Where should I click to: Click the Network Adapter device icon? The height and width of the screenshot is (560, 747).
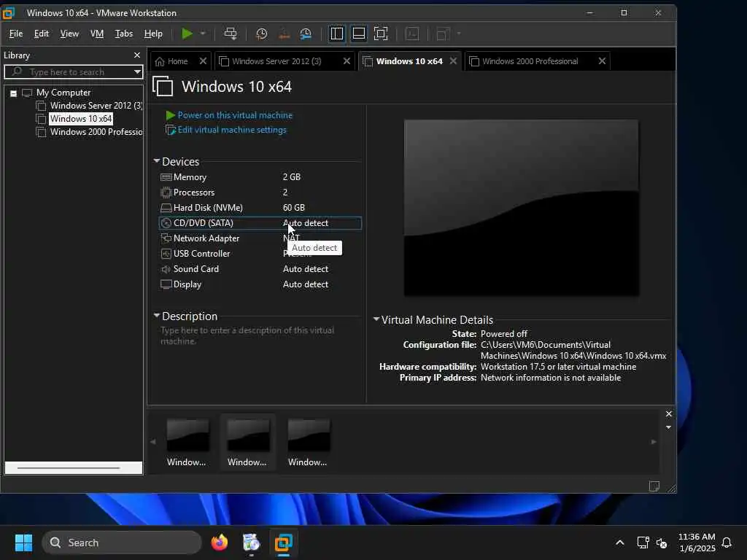click(x=166, y=238)
